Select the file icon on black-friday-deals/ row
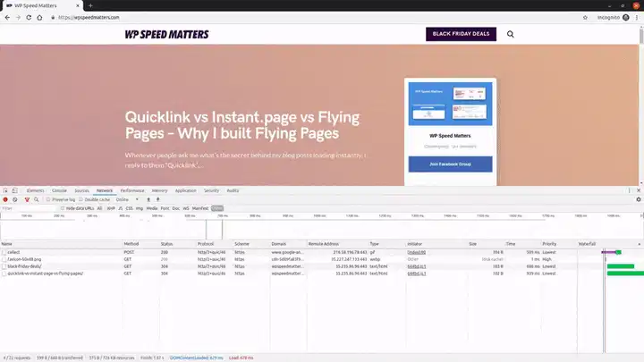644x362 pixels. [x=4, y=266]
